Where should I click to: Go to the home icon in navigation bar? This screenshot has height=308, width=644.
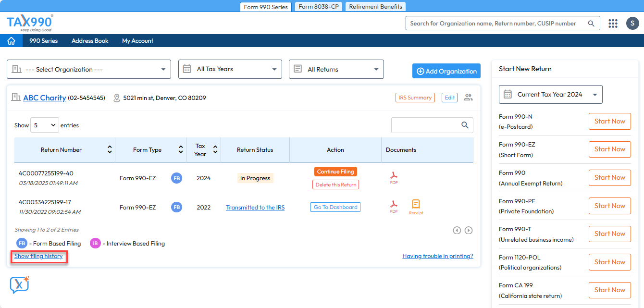(x=11, y=41)
